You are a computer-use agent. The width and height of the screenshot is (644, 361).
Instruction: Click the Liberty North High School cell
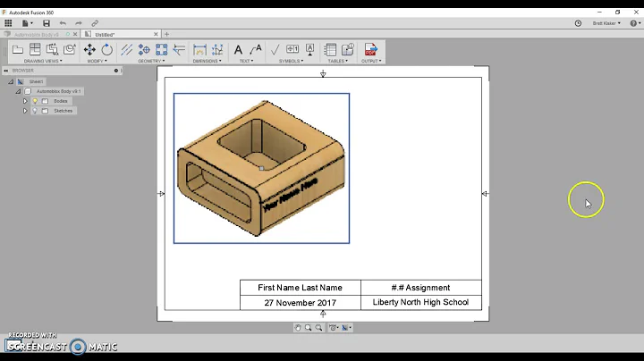pos(421,302)
